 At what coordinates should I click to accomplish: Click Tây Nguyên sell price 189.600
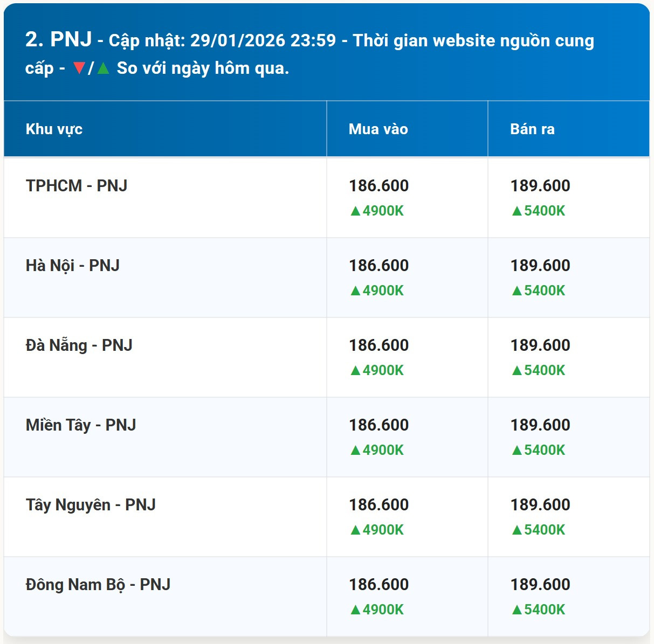point(540,504)
